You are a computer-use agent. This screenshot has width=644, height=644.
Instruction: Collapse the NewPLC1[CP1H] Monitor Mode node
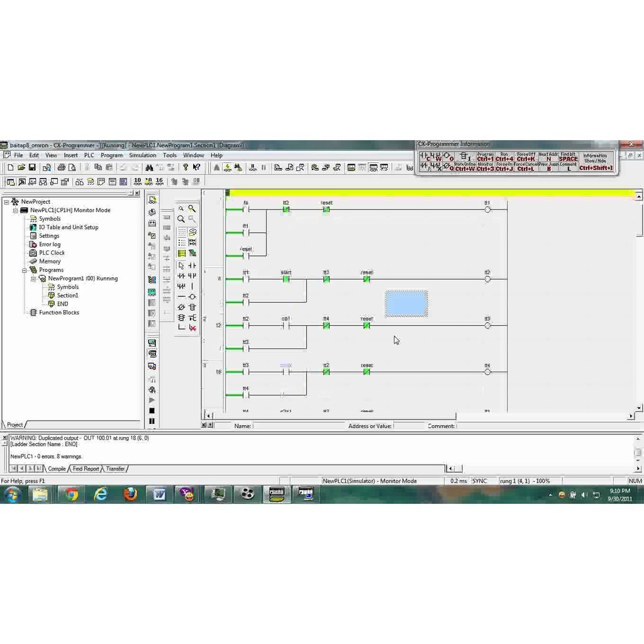pyautogui.click(x=15, y=210)
